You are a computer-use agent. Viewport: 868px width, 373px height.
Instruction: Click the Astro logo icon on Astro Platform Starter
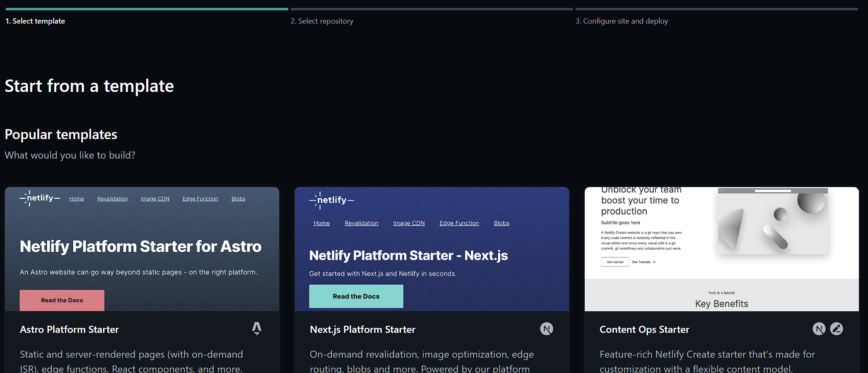[x=257, y=329]
